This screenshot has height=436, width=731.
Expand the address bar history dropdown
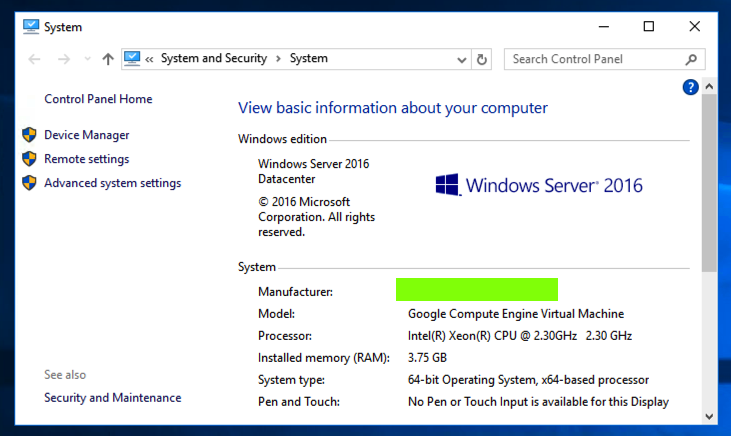point(462,59)
